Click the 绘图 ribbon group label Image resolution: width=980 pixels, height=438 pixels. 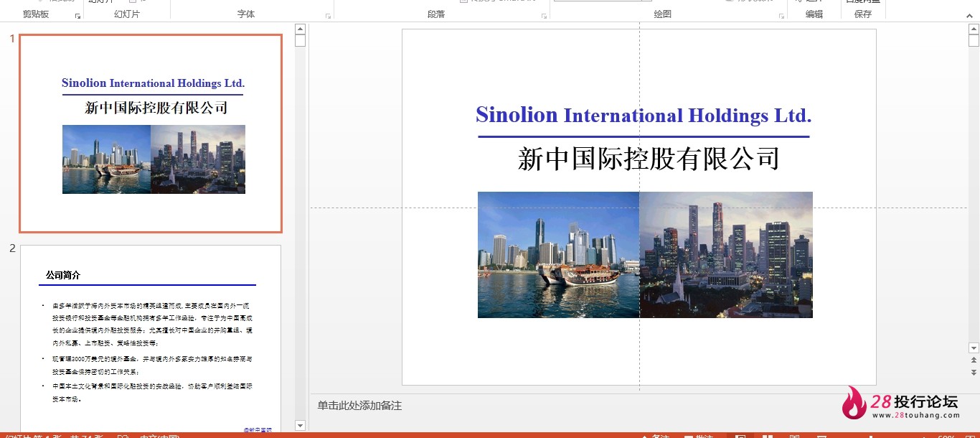(x=663, y=14)
